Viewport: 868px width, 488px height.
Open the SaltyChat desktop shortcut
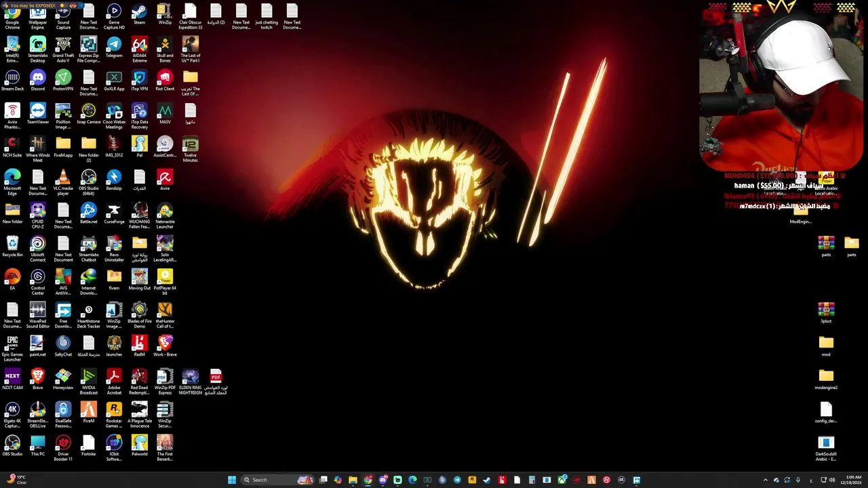point(63,347)
